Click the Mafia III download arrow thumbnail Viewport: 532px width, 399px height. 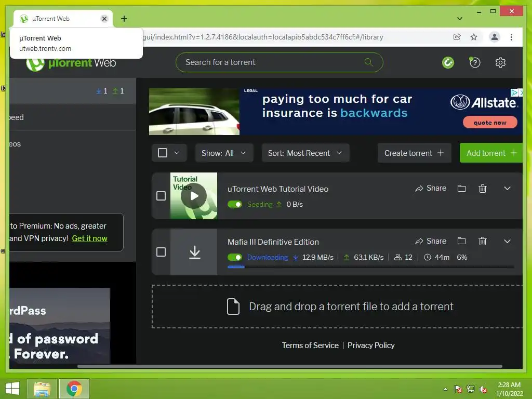click(194, 252)
